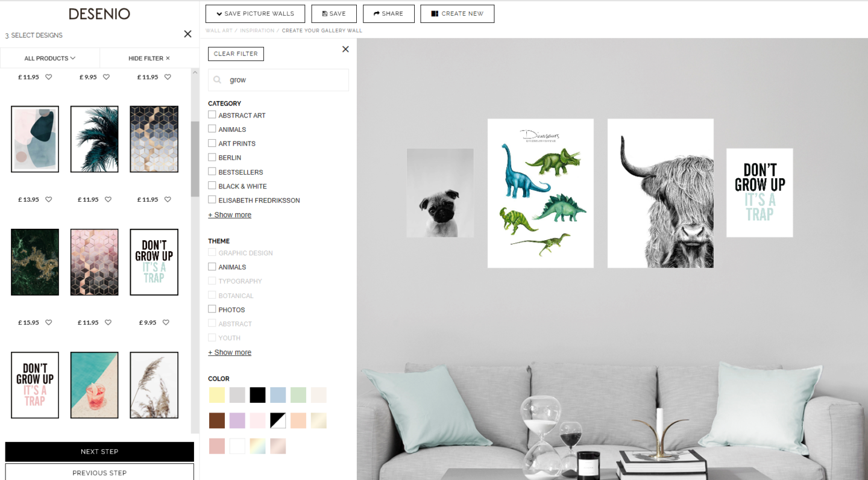Go to Inspiration breadcrumb
Screen dimensions: 868x480
pyautogui.click(x=257, y=30)
